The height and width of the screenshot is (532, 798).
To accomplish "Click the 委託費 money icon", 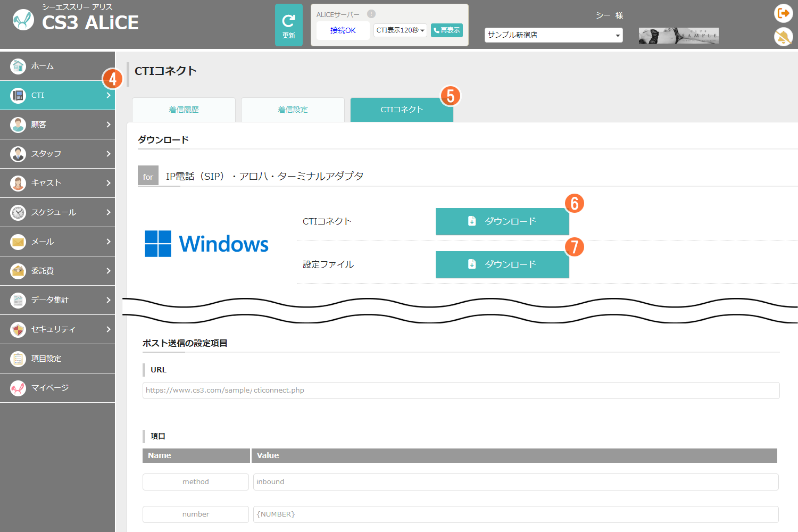I will pyautogui.click(x=18, y=271).
